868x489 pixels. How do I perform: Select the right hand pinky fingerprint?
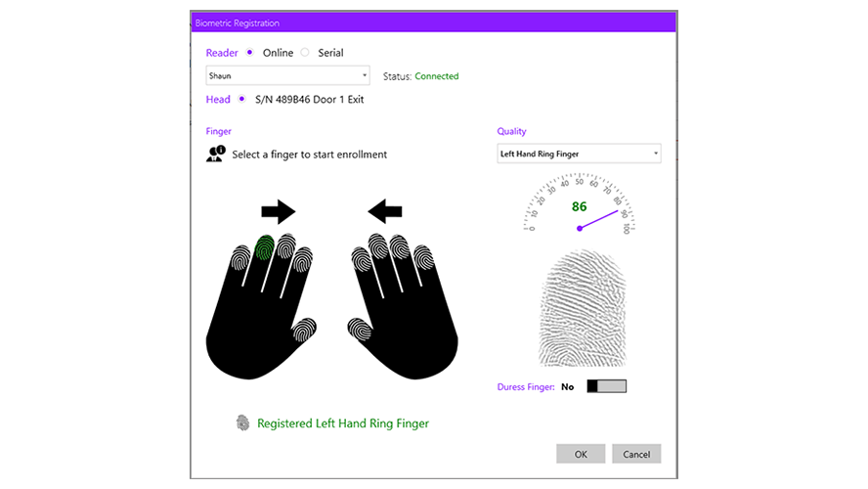423,257
